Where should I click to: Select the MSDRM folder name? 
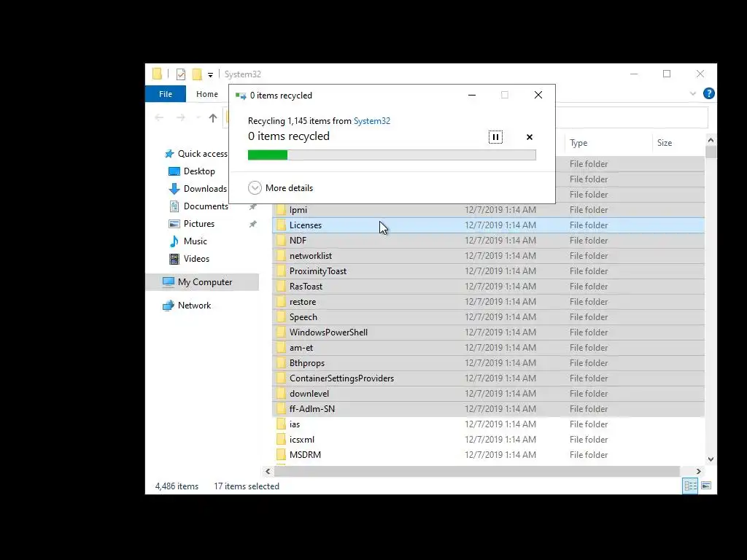click(306, 455)
